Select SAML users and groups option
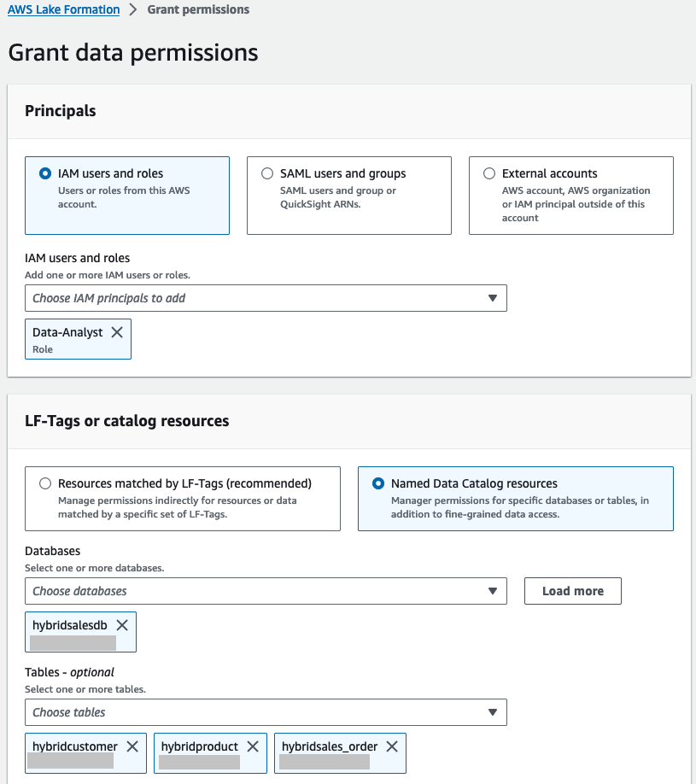This screenshot has height=784, width=696. (x=268, y=173)
